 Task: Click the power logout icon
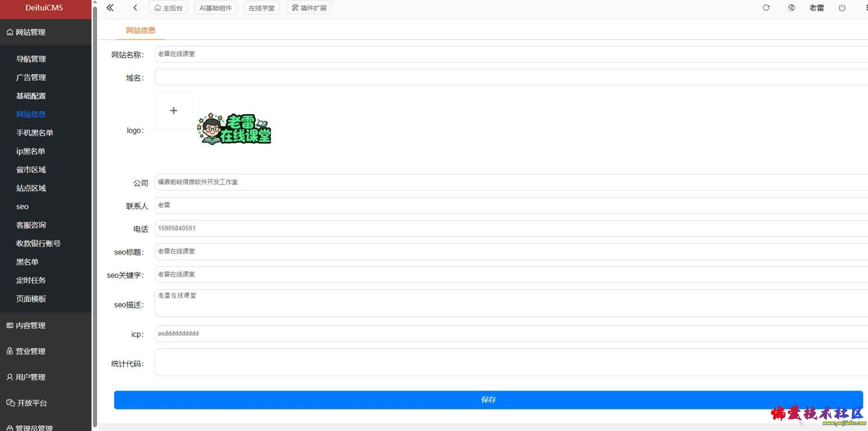842,7
